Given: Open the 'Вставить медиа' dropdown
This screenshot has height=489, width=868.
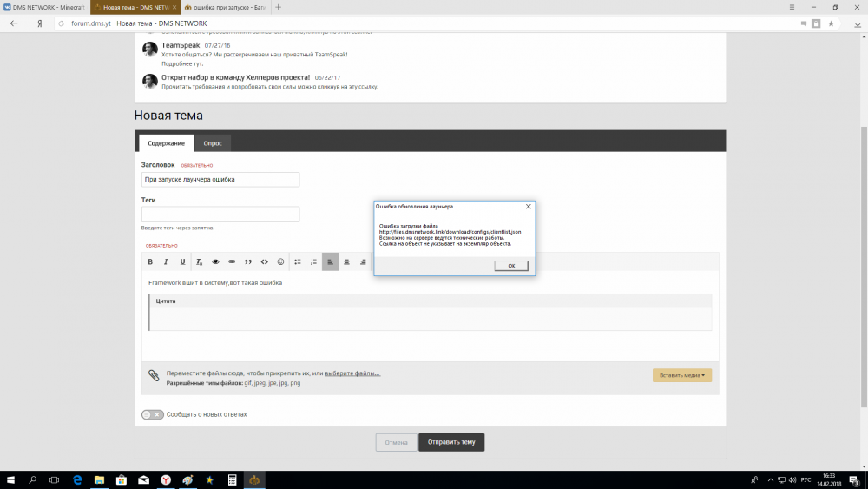Looking at the screenshot, I should pyautogui.click(x=682, y=375).
